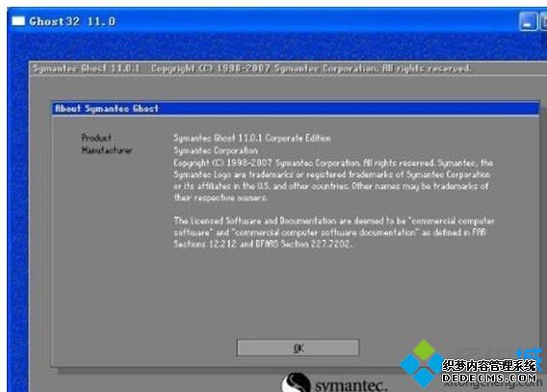This screenshot has width=547, height=392.
Task: Click 'The Licensed Software and Documentation' line
Action: (x=334, y=221)
